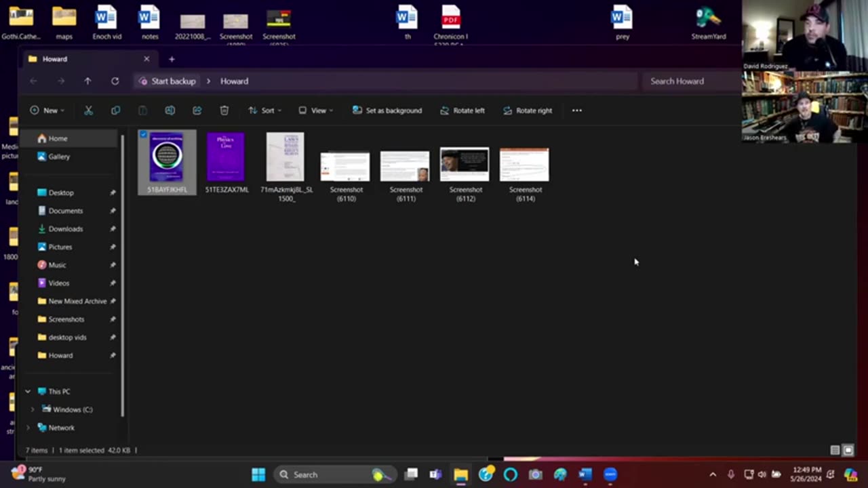The width and height of the screenshot is (868, 488).
Task: Click the Search Howard field
Action: (x=692, y=81)
